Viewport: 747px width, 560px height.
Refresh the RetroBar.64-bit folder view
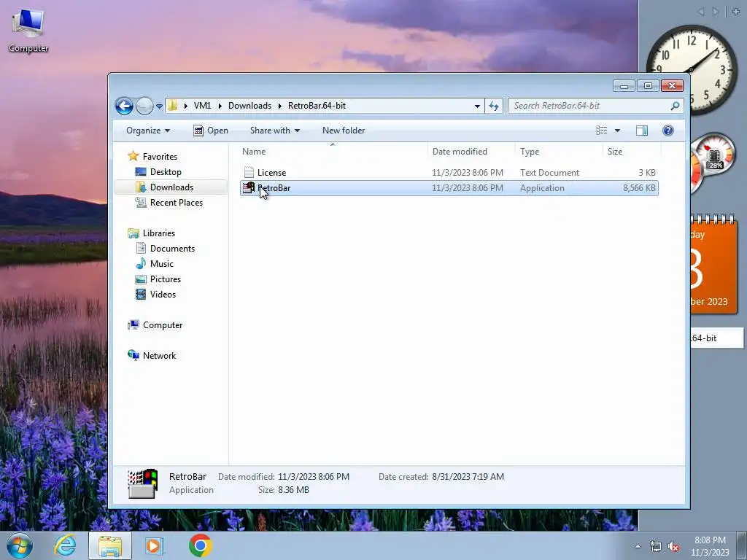[x=494, y=106]
